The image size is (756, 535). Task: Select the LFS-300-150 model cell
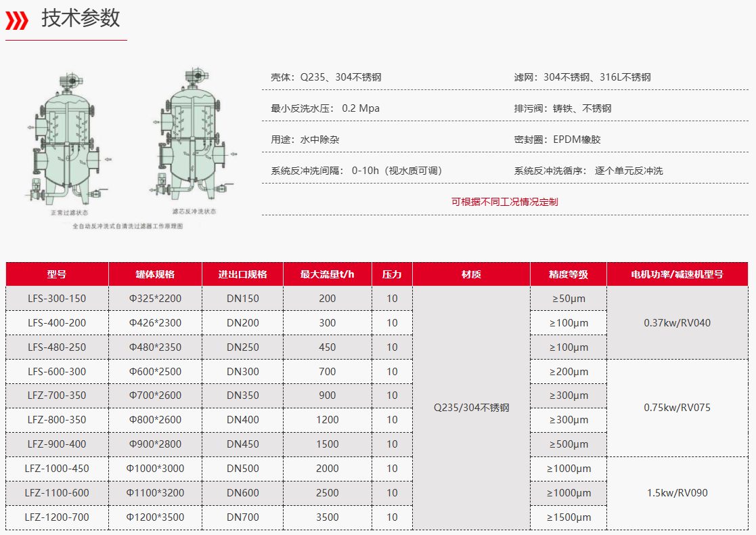tap(56, 298)
